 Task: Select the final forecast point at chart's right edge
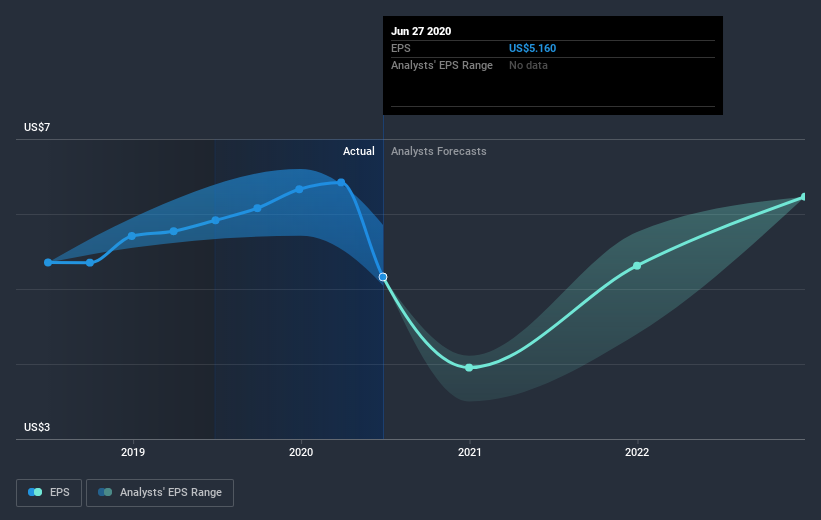click(x=805, y=197)
